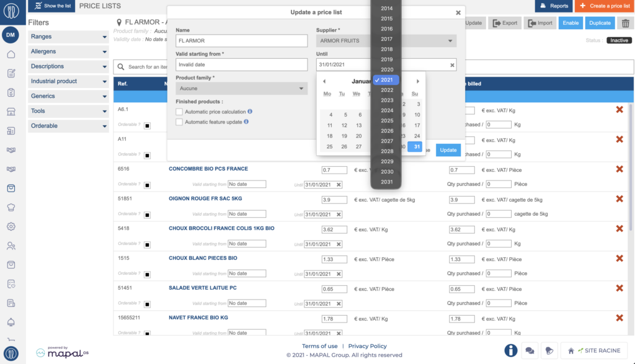Toggle Orderable checkbox for row A6.1

pyautogui.click(x=148, y=125)
